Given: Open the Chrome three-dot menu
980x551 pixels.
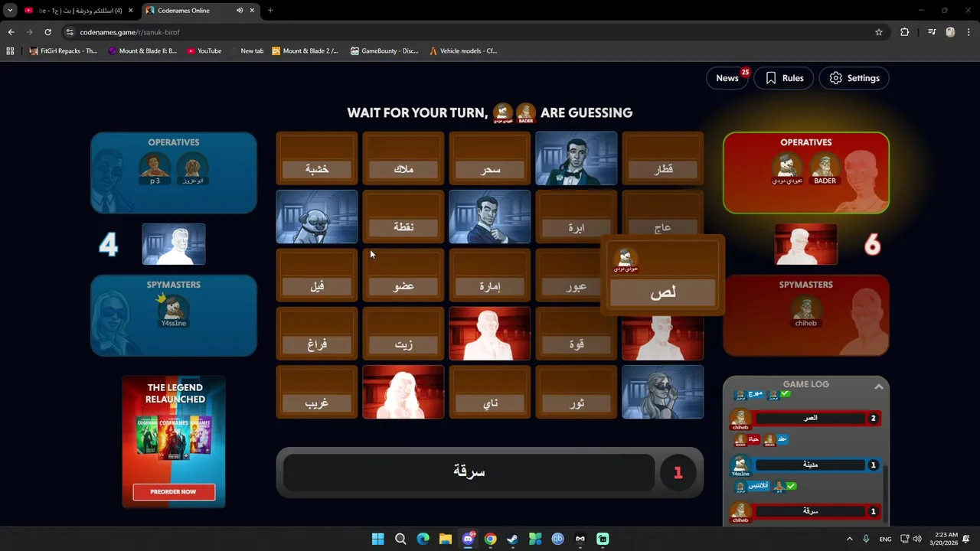Looking at the screenshot, I should [x=969, y=32].
